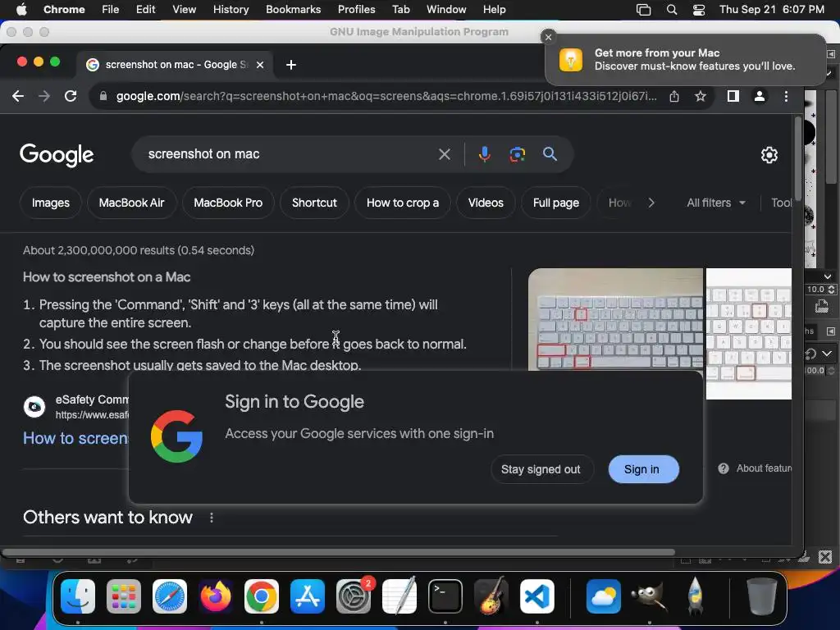Open the History menu in menu bar

coord(231,10)
